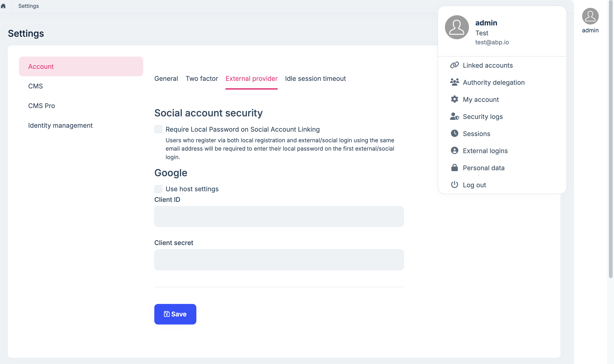Viewport: 614px width, 364px height.
Task: Click the Authority delegation people icon
Action: click(454, 82)
